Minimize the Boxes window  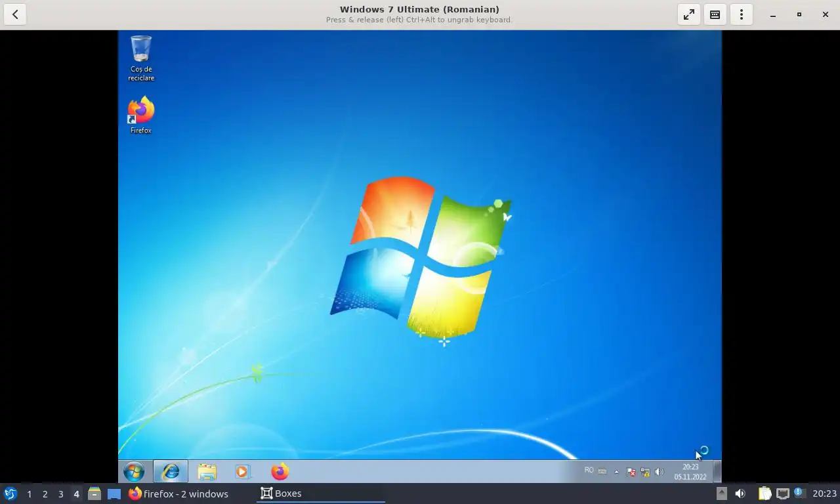pyautogui.click(x=773, y=14)
